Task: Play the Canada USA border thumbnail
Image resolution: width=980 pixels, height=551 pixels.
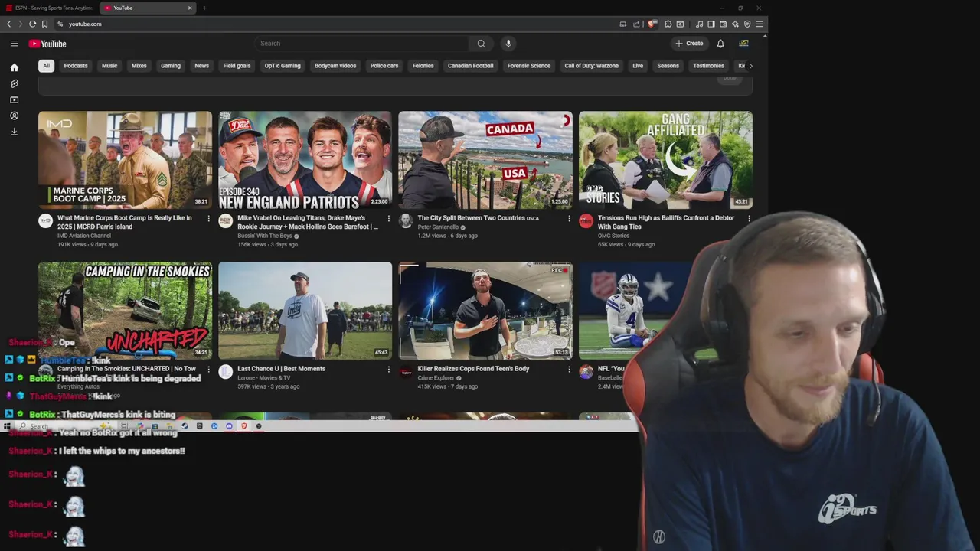Action: pyautogui.click(x=485, y=160)
